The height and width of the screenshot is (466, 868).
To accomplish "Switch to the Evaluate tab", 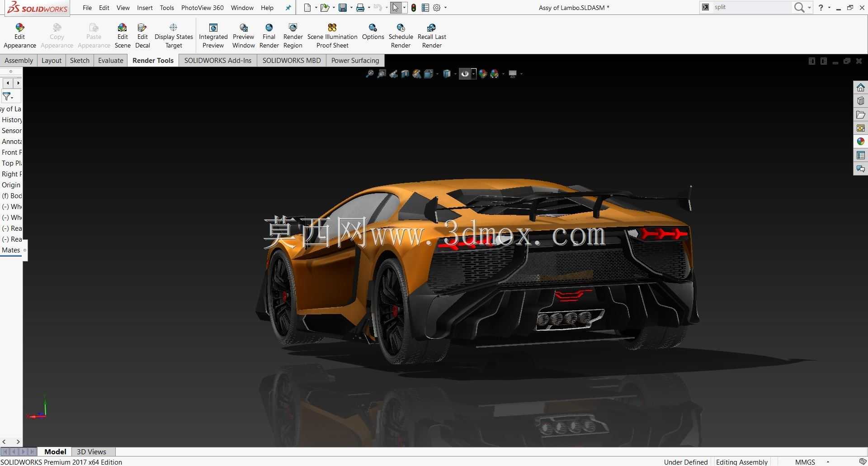I will [111, 61].
